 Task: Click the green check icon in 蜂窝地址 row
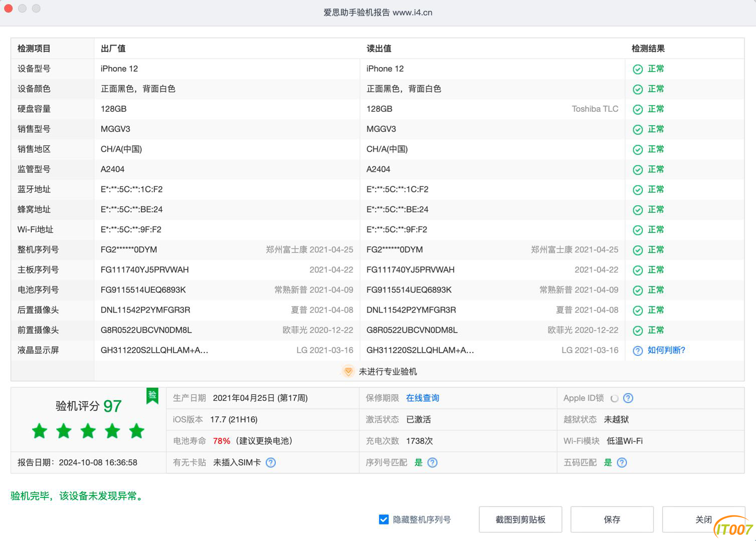[x=638, y=210]
